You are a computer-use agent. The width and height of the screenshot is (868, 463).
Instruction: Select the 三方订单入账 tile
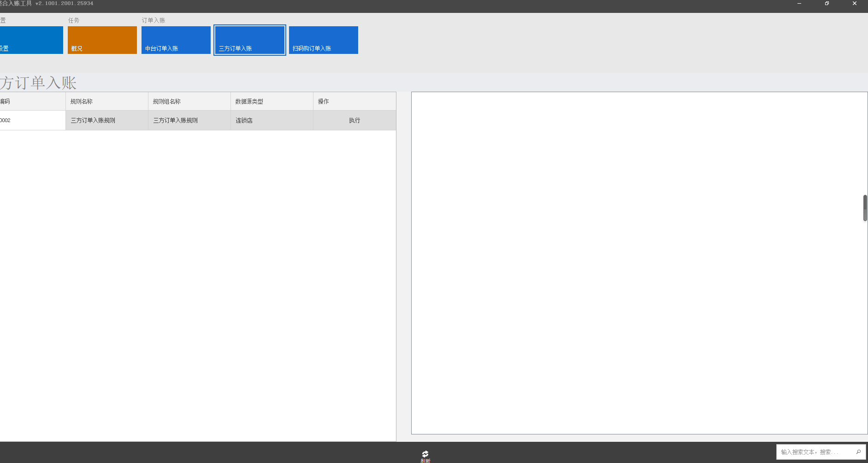pyautogui.click(x=249, y=40)
